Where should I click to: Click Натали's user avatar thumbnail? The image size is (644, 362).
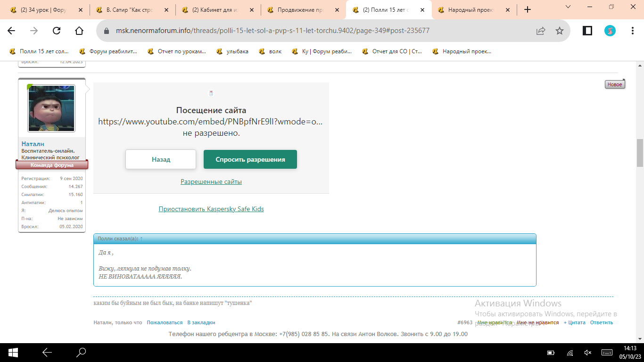52,108
